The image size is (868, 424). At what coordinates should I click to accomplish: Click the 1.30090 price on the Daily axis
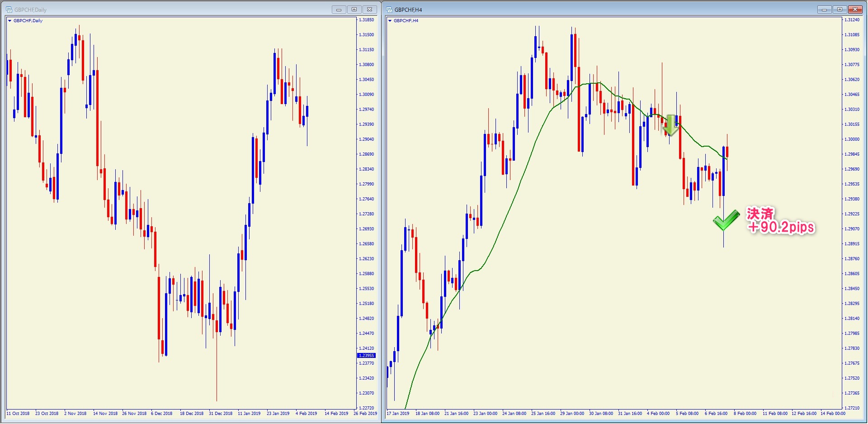[x=367, y=95]
